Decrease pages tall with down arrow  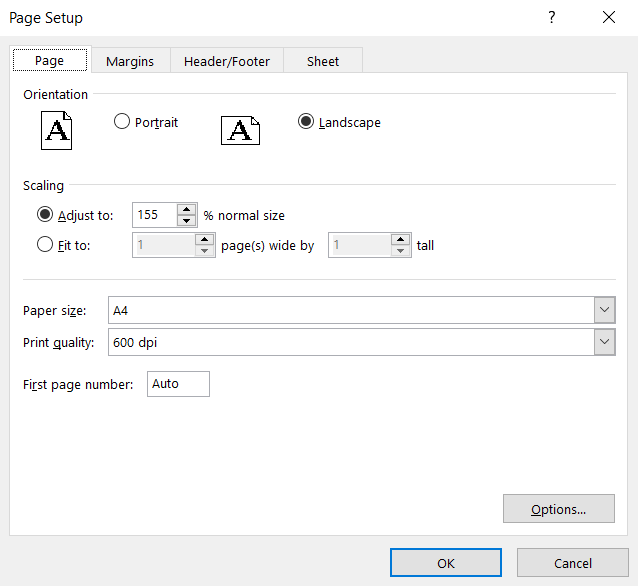tap(401, 251)
